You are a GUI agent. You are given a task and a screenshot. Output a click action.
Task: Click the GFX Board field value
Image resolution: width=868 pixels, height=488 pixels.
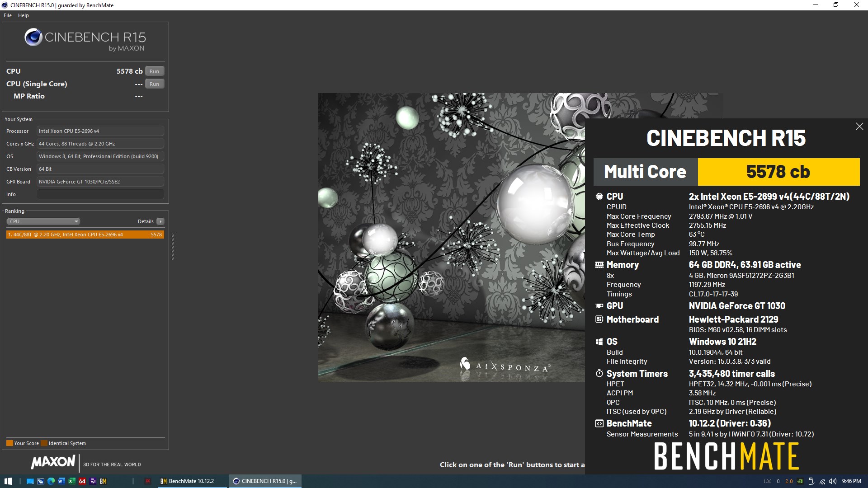pyautogui.click(x=100, y=182)
